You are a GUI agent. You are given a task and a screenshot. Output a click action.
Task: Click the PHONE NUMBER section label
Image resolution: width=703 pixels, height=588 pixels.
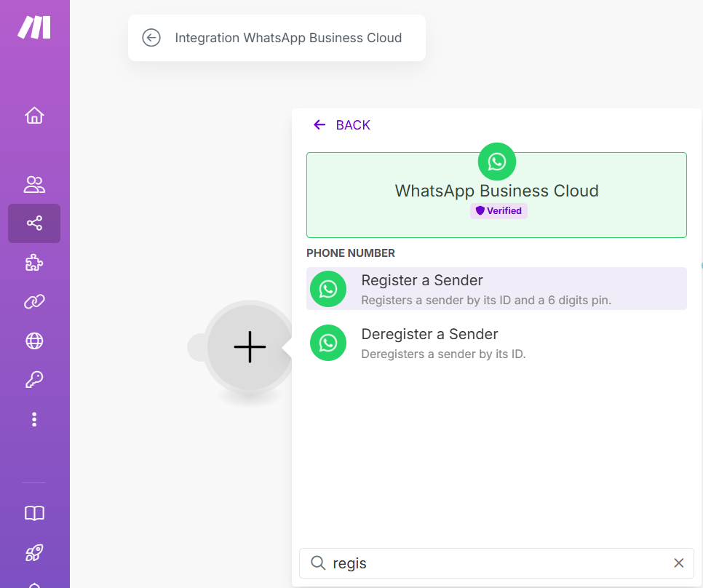point(351,253)
